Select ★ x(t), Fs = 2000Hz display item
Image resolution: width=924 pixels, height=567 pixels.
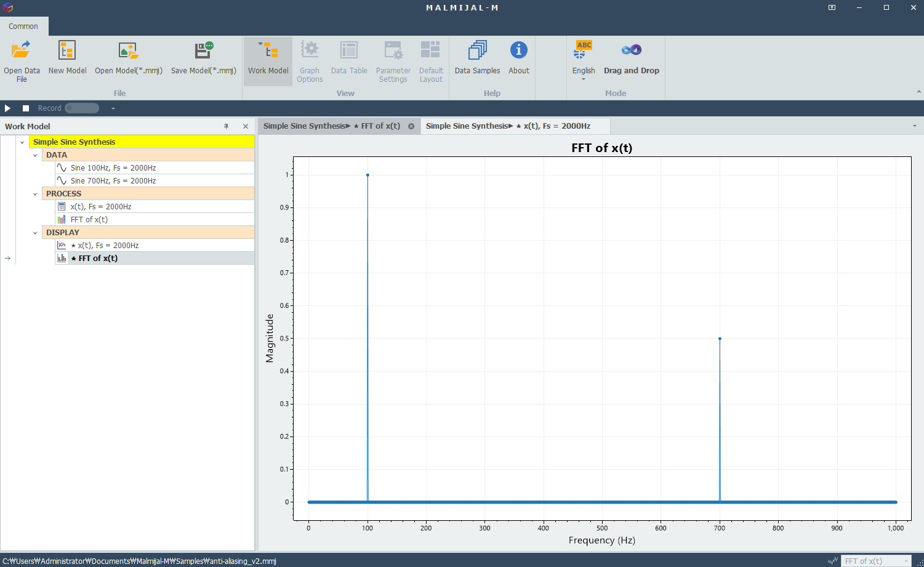[x=155, y=245]
